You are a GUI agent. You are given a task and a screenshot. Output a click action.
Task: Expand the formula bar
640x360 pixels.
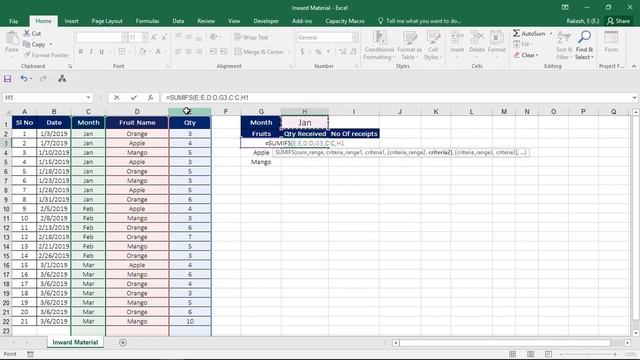pyautogui.click(x=634, y=98)
